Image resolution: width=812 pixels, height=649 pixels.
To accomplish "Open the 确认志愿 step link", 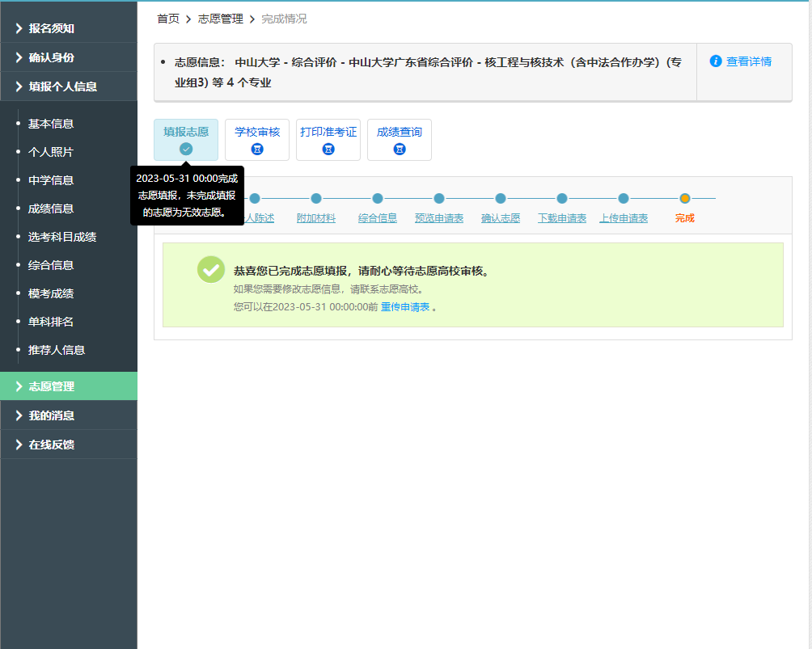I will [501, 218].
